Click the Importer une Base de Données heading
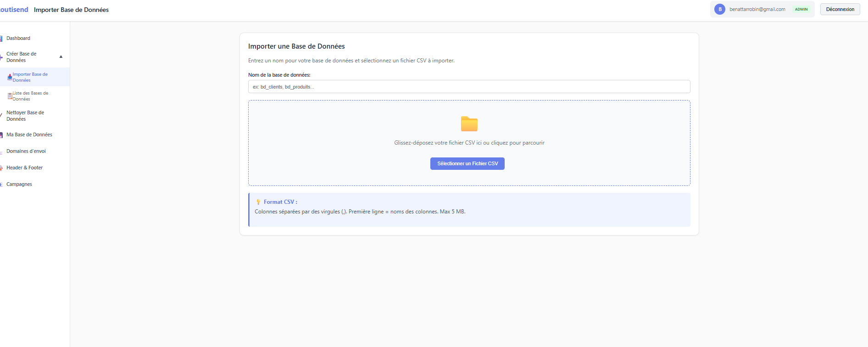 [x=296, y=46]
